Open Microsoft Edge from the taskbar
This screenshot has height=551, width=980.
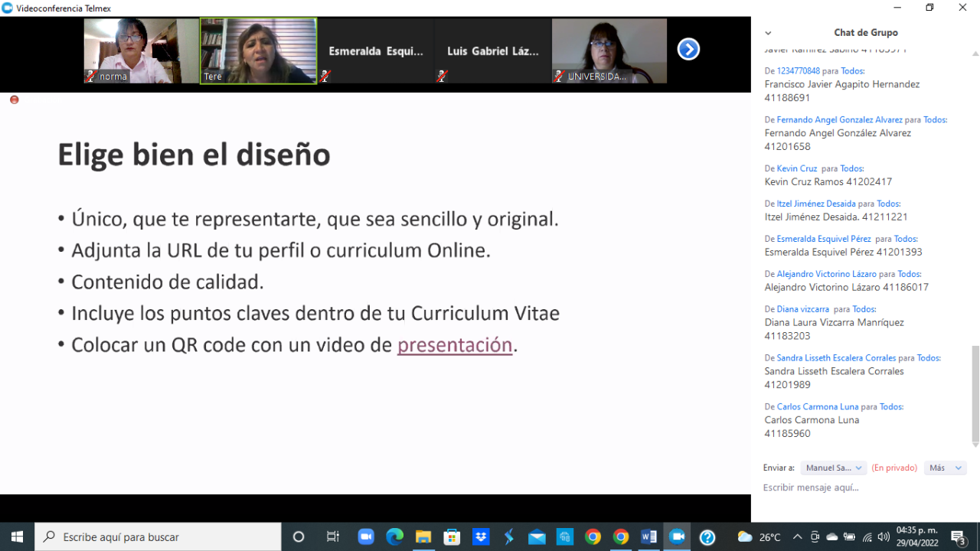pyautogui.click(x=394, y=536)
